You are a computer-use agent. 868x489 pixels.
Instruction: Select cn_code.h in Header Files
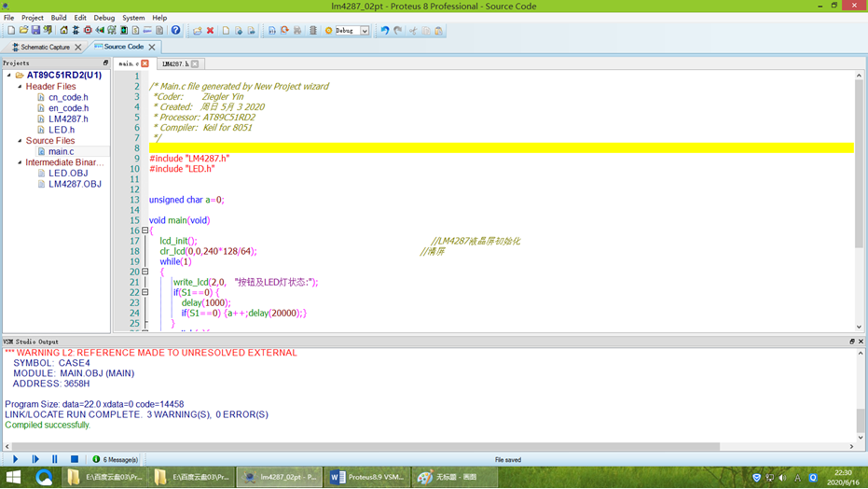(68, 97)
